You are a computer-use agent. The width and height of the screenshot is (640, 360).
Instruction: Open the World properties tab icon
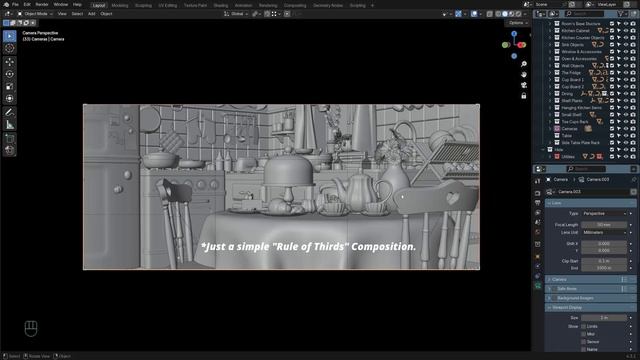(538, 232)
